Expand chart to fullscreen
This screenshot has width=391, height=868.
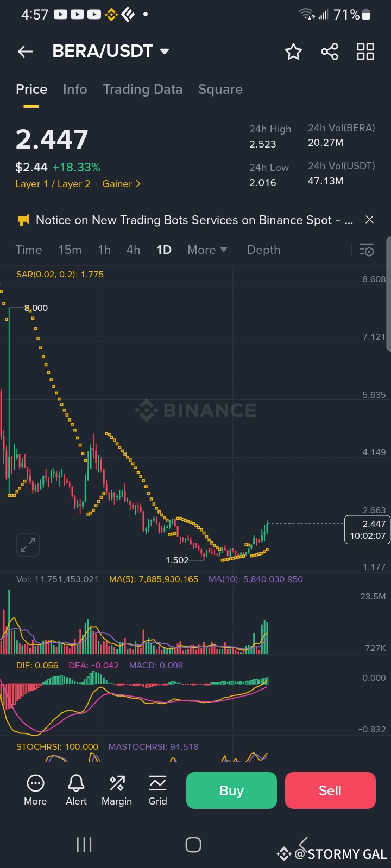pyautogui.click(x=28, y=545)
